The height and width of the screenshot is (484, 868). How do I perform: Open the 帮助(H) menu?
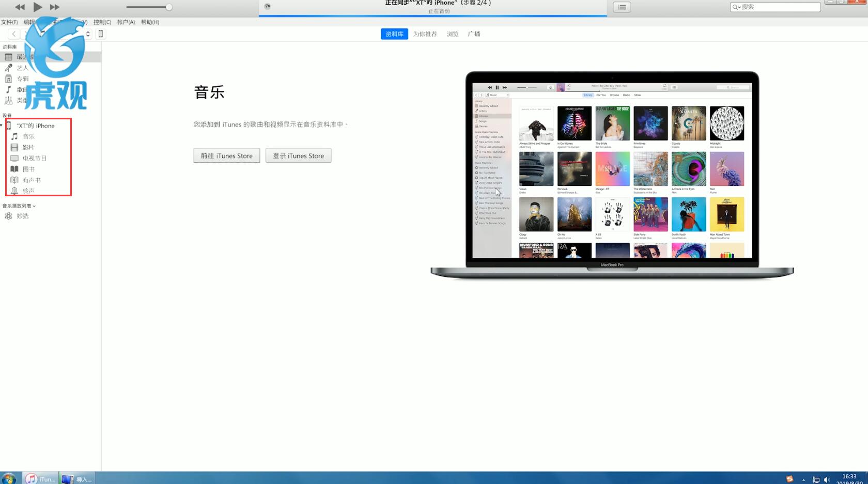[150, 22]
